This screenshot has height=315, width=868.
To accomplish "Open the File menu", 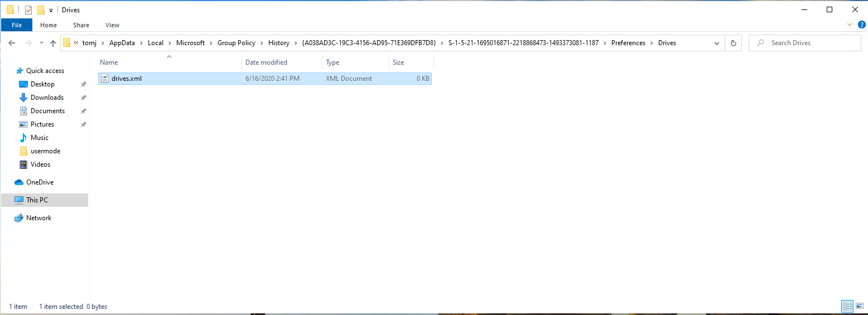I will point(17,25).
